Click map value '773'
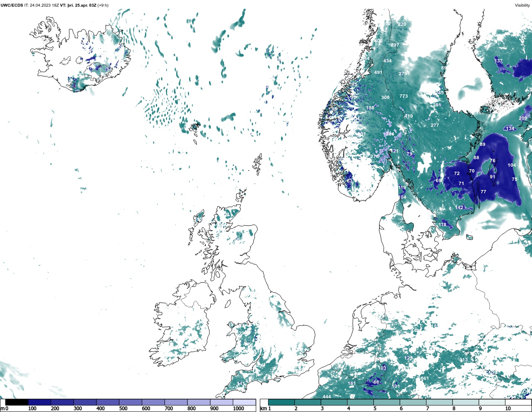This screenshot has width=532, height=412. [404, 96]
